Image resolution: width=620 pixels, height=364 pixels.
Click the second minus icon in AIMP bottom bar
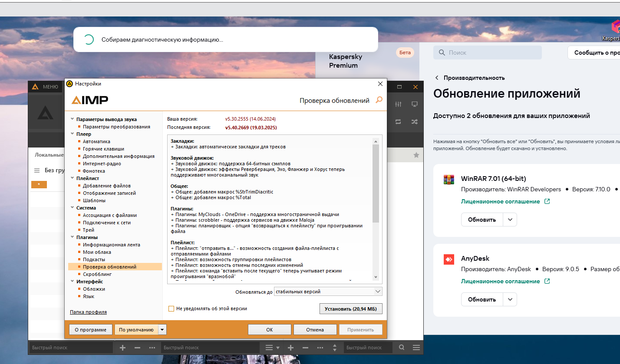coord(305,348)
